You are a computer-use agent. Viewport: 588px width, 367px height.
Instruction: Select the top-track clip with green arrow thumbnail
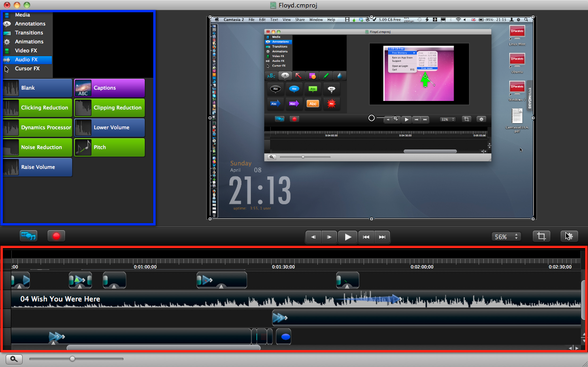[80, 280]
